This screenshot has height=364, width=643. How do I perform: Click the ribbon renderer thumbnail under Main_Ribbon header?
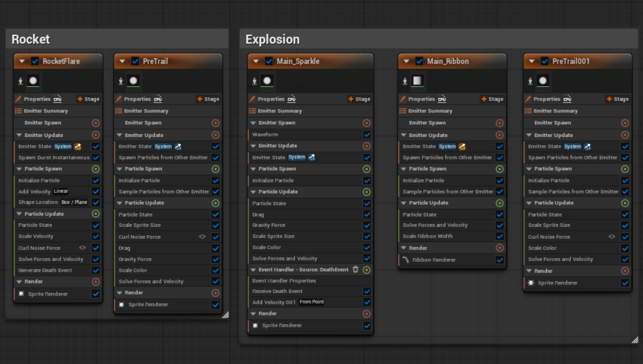pos(418,81)
